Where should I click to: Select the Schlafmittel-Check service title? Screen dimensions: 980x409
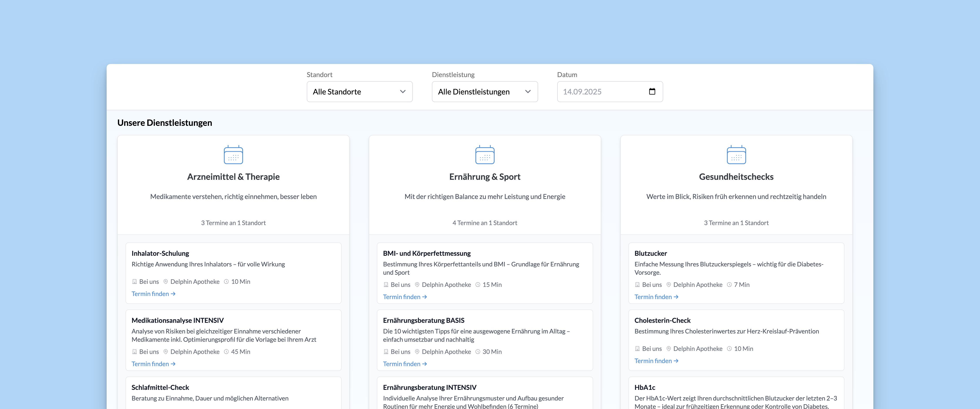[160, 387]
